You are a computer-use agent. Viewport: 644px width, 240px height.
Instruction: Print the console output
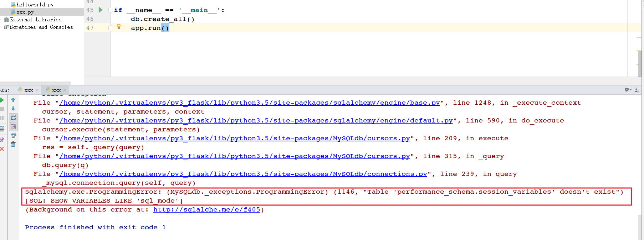(13, 135)
